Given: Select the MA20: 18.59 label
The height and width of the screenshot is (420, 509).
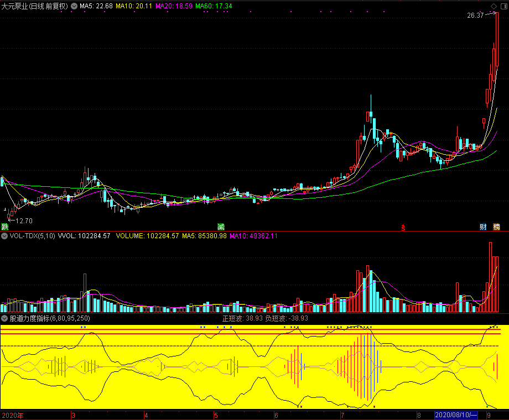Looking at the screenshot, I should click(x=174, y=6).
